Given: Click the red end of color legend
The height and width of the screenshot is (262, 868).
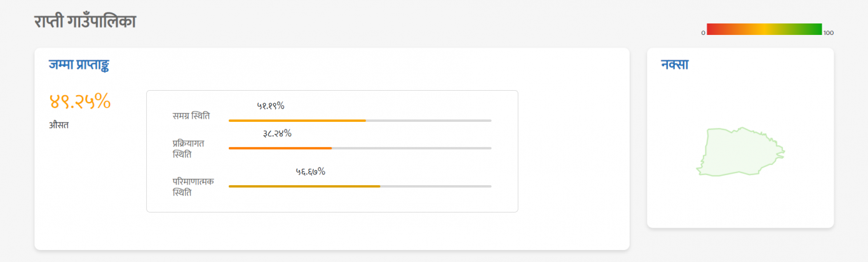Looking at the screenshot, I should point(713,29).
